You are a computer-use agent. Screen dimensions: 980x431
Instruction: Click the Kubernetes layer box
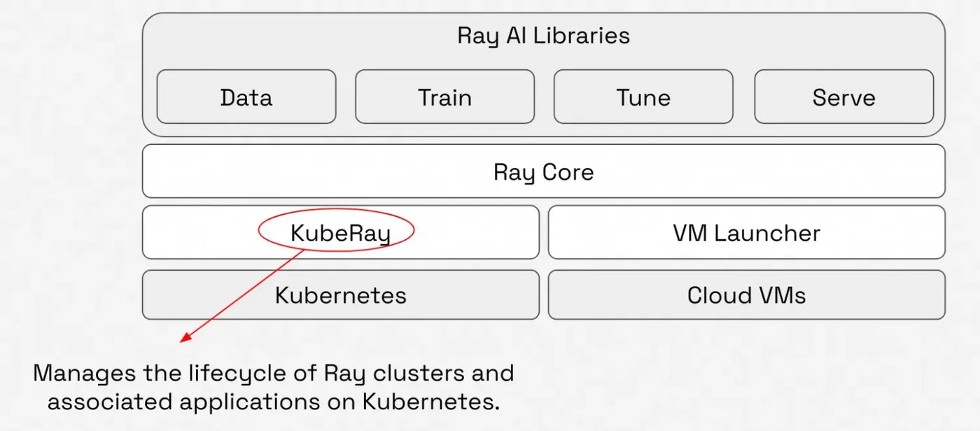tap(341, 295)
